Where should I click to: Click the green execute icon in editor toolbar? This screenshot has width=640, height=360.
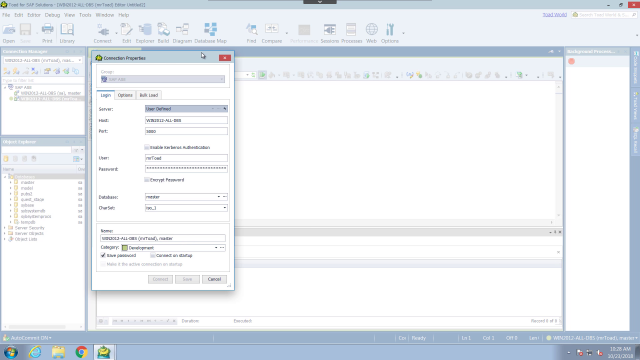point(262,75)
